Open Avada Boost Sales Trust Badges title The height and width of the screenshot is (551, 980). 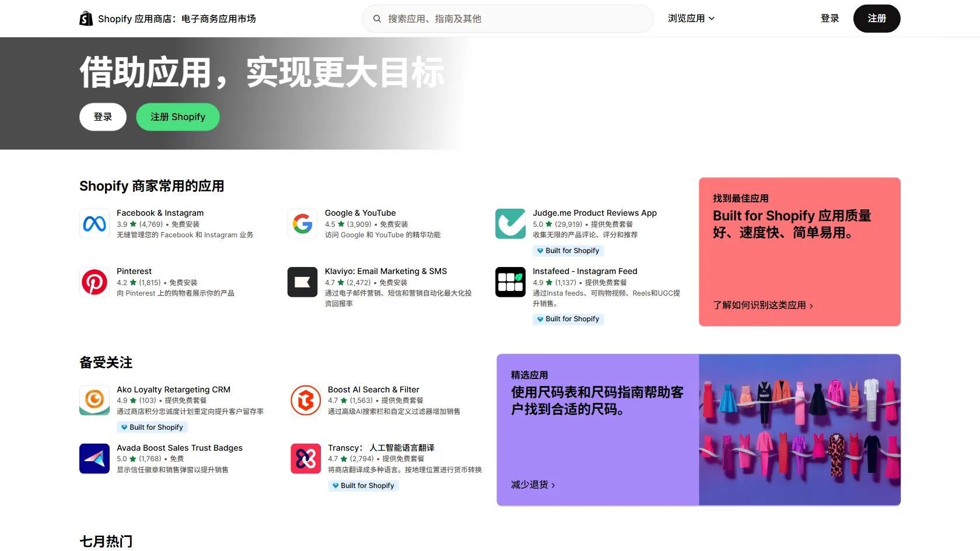pos(180,448)
